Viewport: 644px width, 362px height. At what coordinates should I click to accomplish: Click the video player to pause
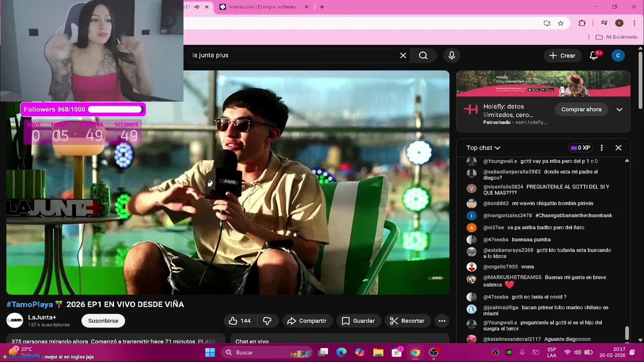[x=228, y=182]
